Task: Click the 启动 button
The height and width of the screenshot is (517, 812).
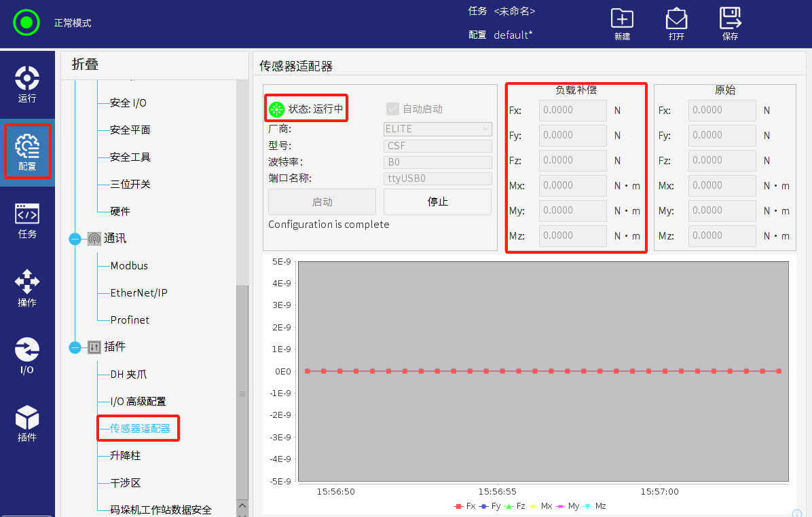Action: (x=322, y=202)
